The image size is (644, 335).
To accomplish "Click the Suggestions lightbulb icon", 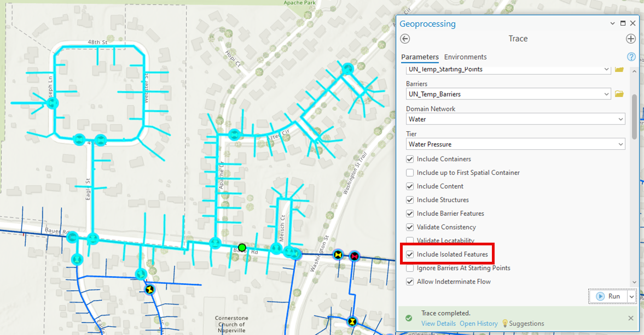I will pos(505,324).
